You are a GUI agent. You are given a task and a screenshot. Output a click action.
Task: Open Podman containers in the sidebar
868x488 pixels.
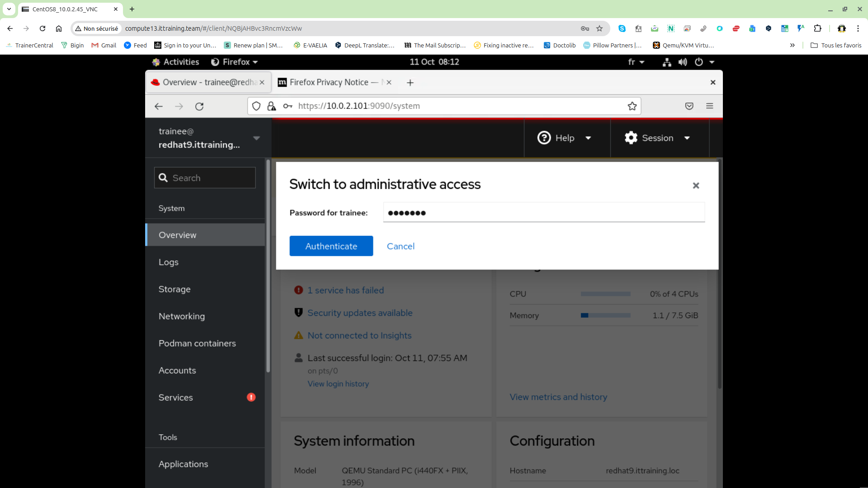[x=205, y=343]
